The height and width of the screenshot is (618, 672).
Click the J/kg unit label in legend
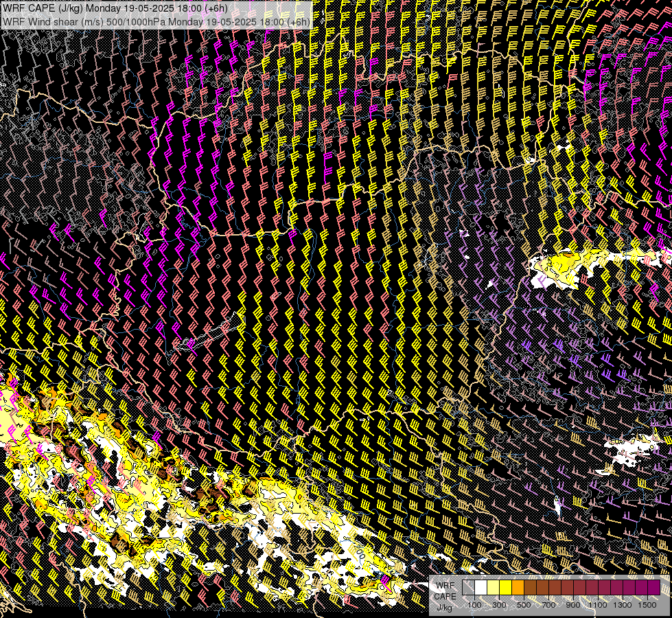(444, 608)
